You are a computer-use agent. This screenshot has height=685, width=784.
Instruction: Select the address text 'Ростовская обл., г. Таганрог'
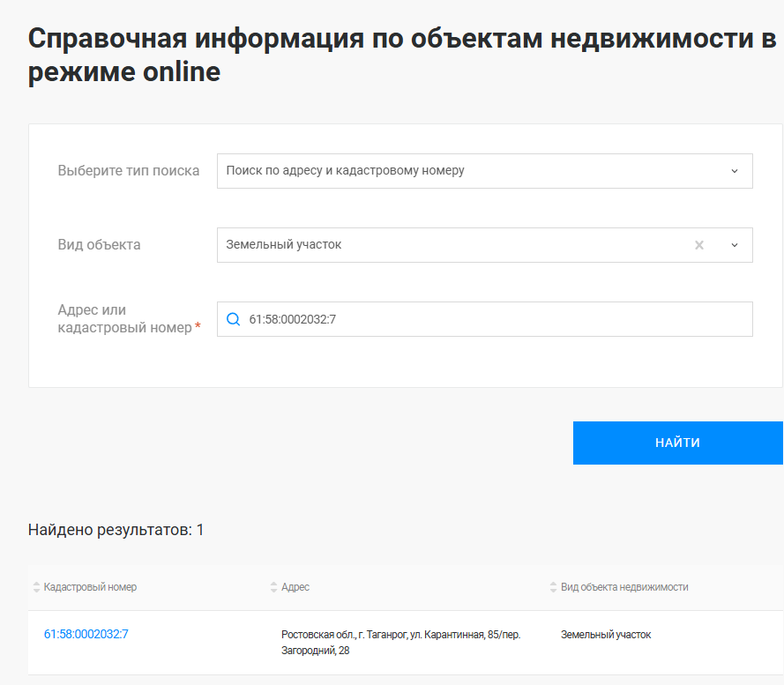[x=344, y=635]
